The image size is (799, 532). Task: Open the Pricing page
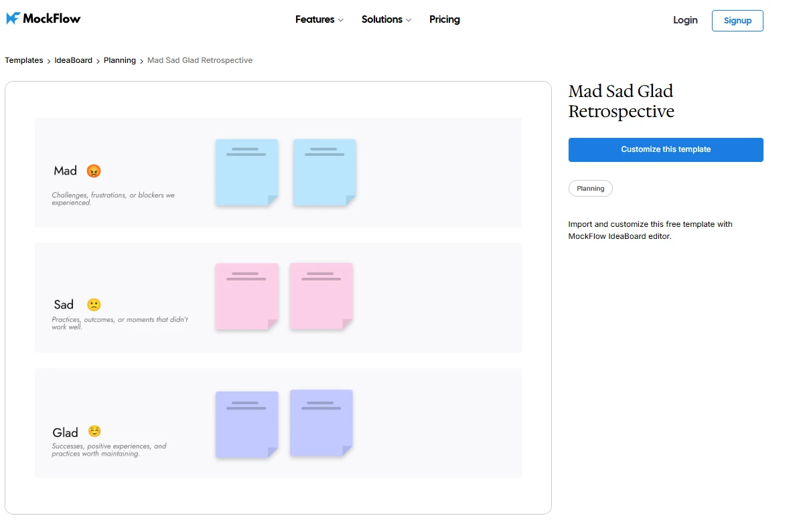pos(444,19)
